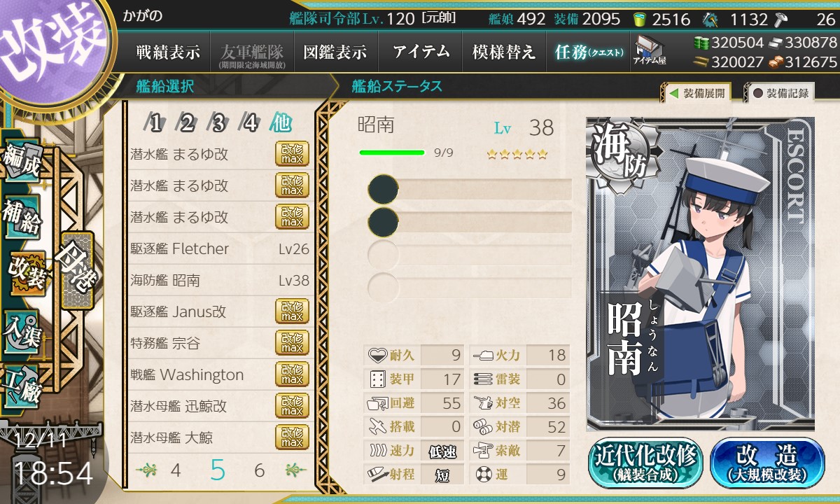Go to previous page arrow icon

coord(146,470)
